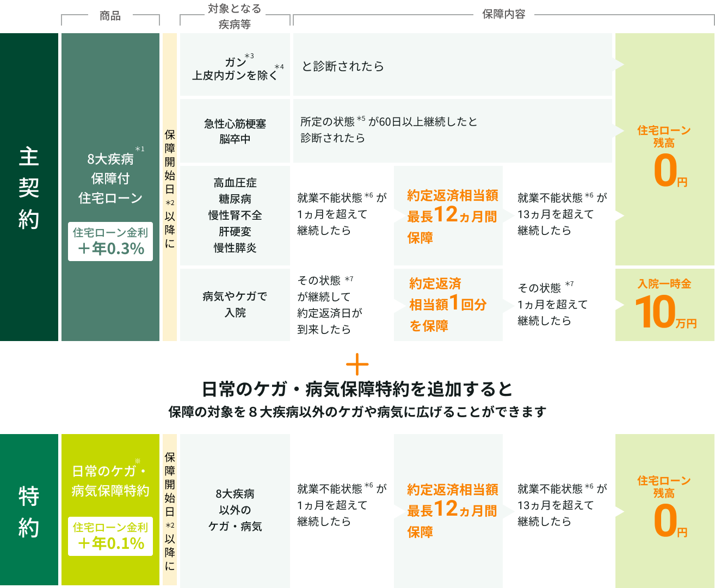Click the 病気やケガで入院 cell
Screen dimensions: 715x588
click(235, 305)
